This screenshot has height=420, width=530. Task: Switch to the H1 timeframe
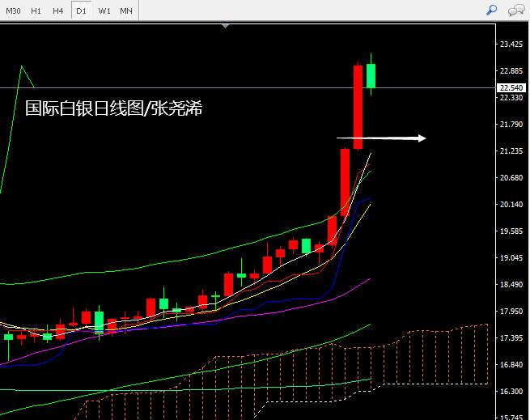click(x=36, y=11)
